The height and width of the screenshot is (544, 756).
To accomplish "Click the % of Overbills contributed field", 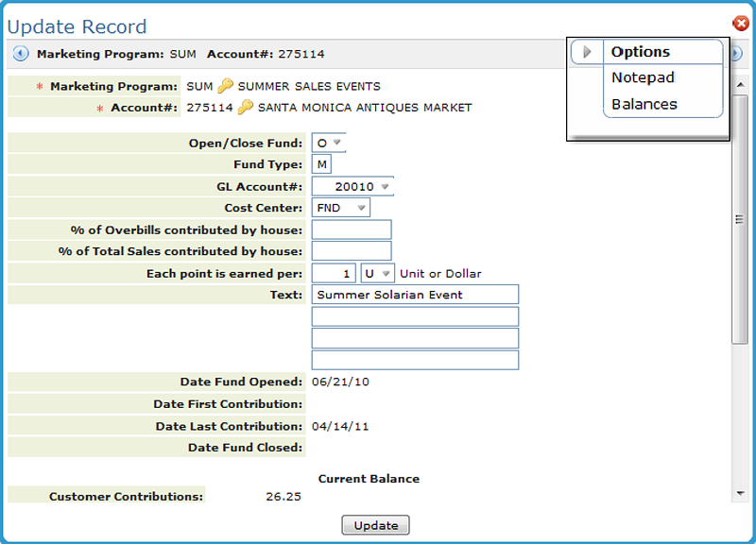I will [x=351, y=229].
